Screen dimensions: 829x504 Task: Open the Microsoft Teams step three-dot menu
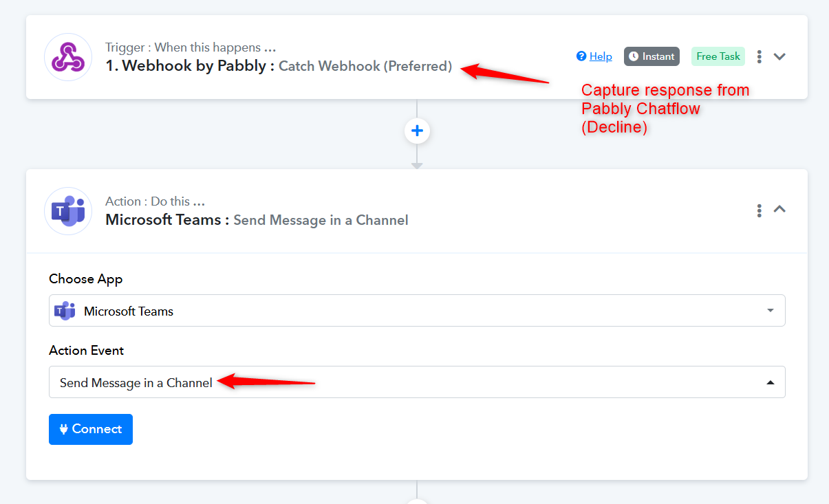pos(759,210)
